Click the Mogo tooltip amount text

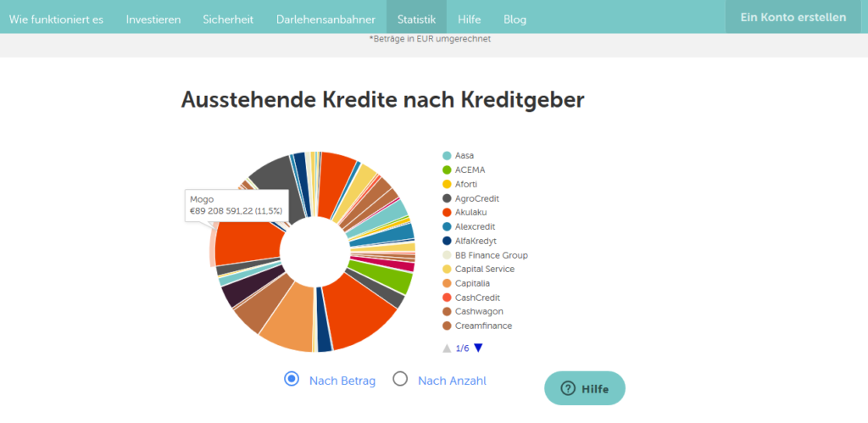coord(236,211)
